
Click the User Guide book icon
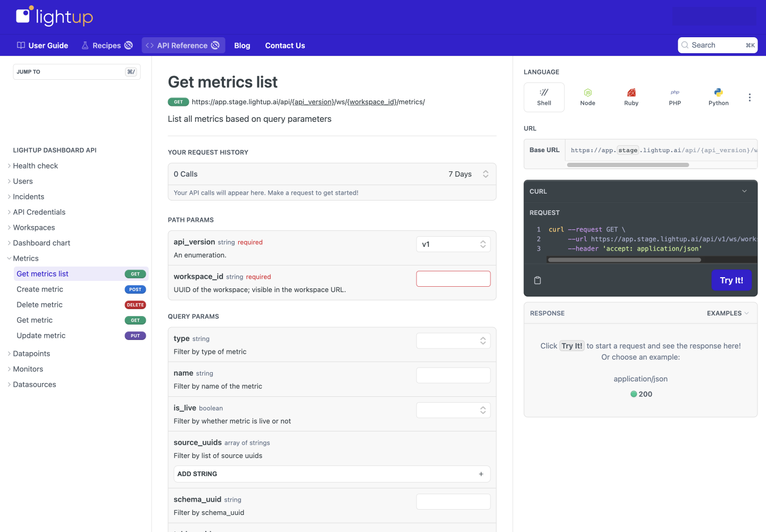[21, 45]
